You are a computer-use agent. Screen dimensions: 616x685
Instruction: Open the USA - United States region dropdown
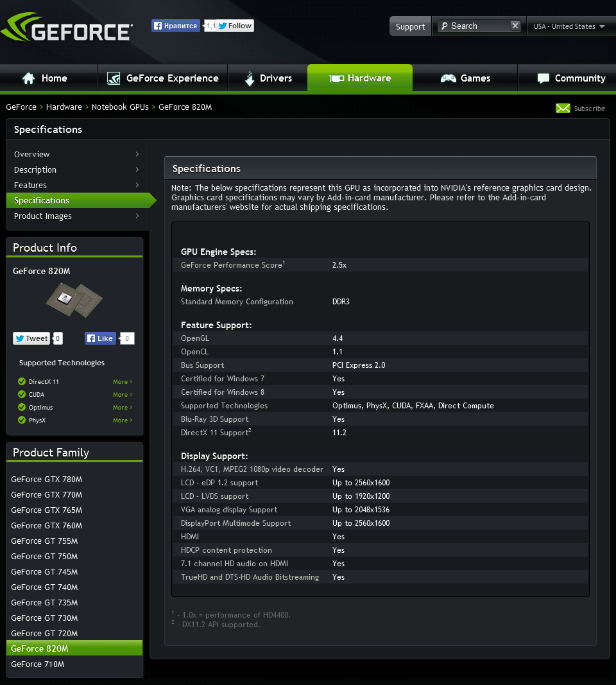(x=569, y=26)
